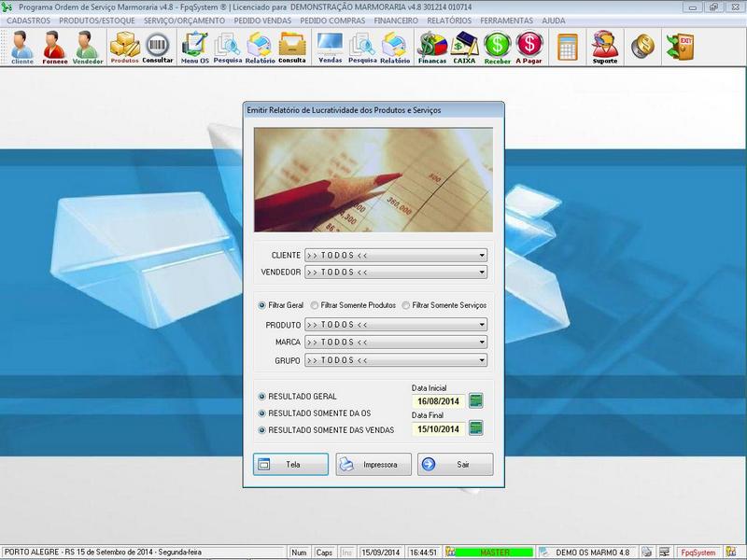Viewport: 747px width, 560px height.
Task: Open the Cliente toolbar icon
Action: pos(22,47)
